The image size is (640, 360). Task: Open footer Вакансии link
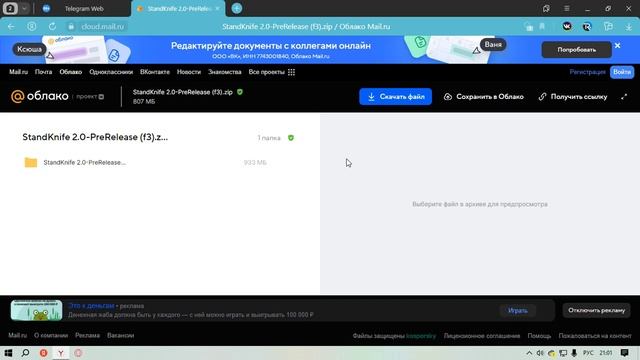click(120, 336)
